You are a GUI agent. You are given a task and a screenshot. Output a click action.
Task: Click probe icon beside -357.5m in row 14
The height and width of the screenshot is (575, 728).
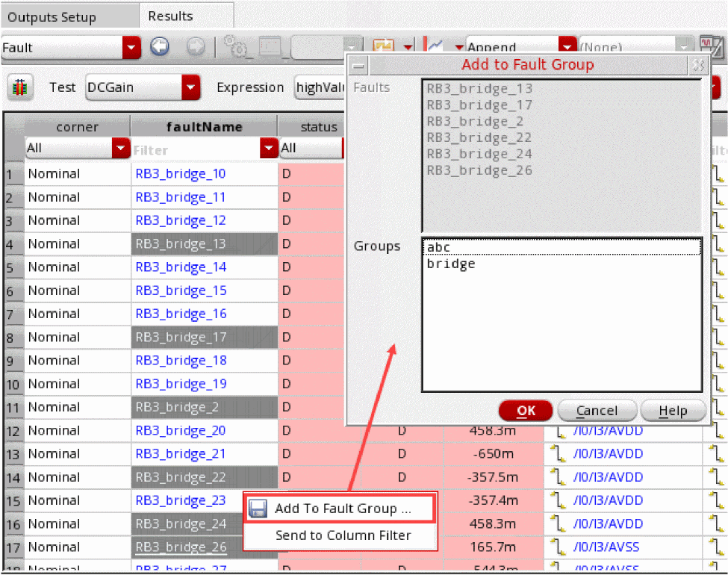pos(558,477)
